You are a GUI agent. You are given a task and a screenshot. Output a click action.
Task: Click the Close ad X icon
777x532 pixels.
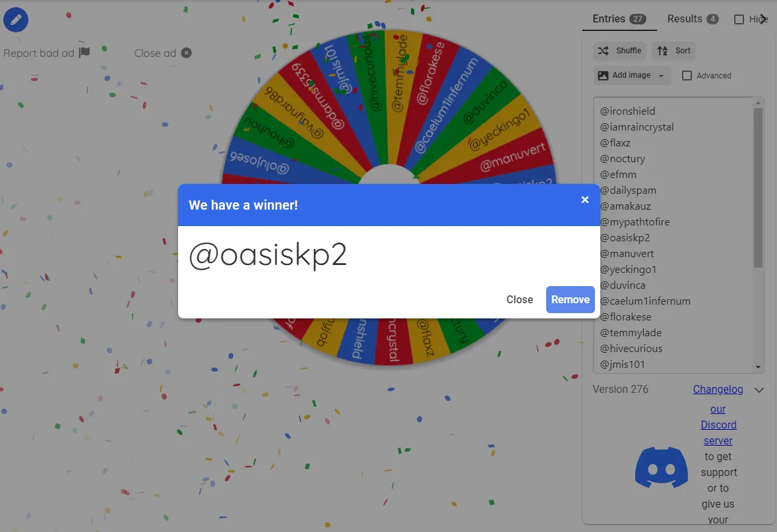pos(187,53)
